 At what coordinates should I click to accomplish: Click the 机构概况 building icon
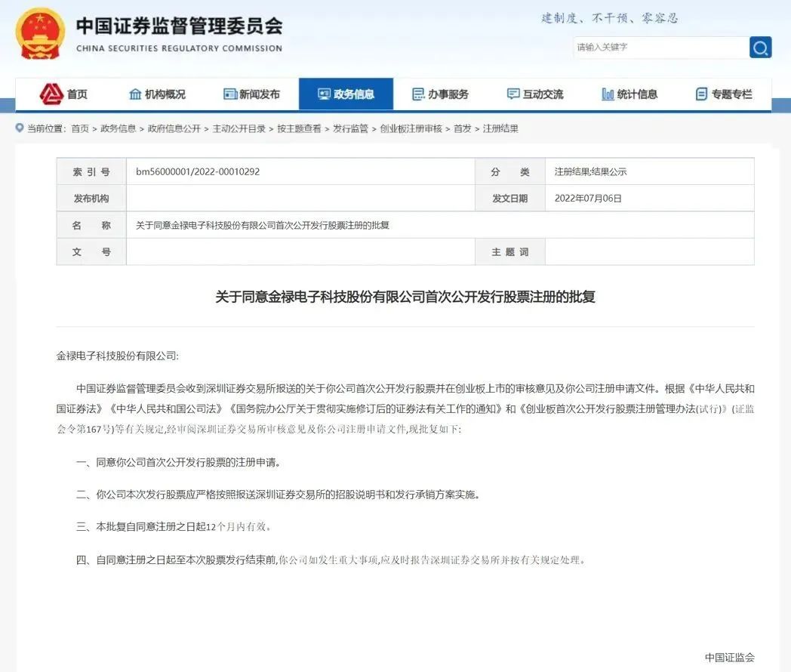click(135, 94)
